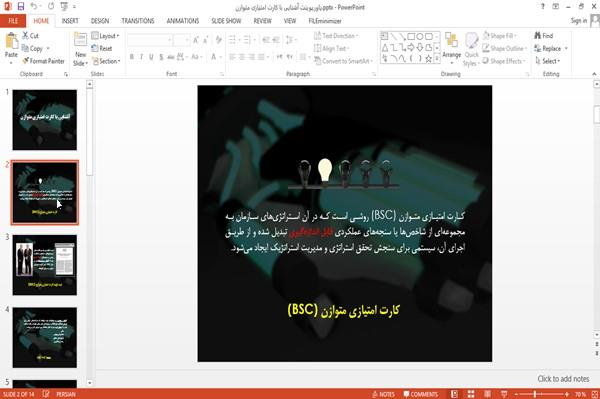
Task: Expand the Section dropdown
Action: point(106,61)
